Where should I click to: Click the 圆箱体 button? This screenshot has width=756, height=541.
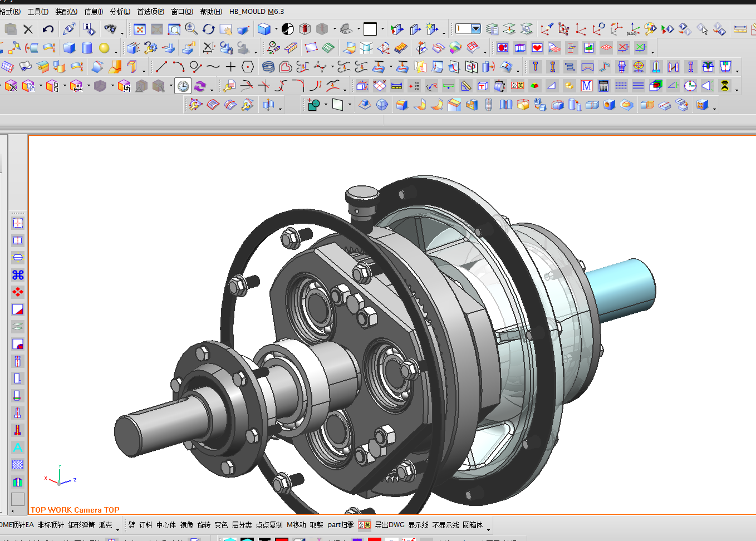[473, 525]
